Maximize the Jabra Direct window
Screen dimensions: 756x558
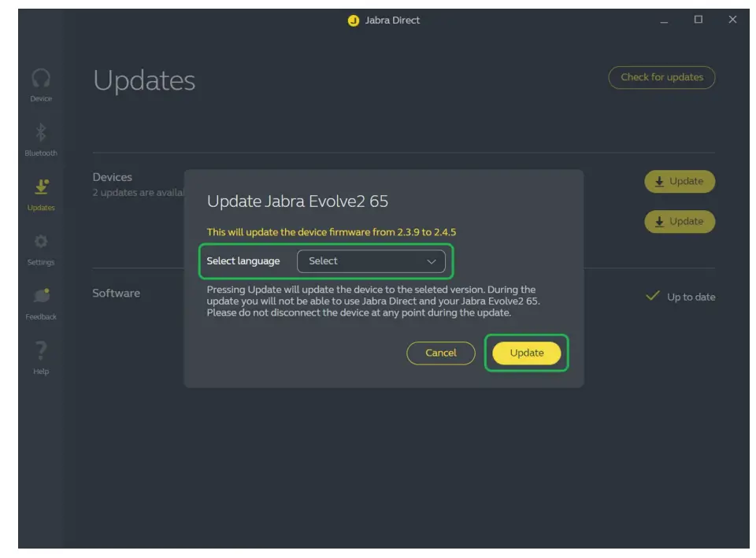point(699,19)
